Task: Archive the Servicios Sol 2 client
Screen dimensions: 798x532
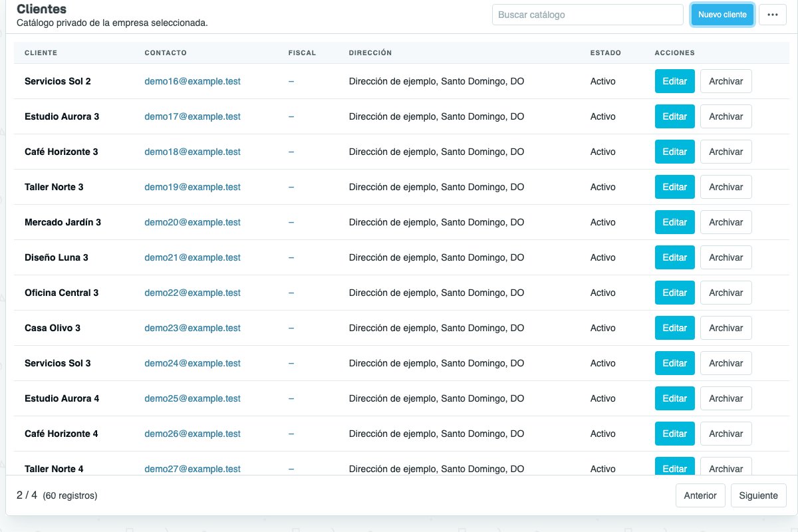Action: coord(726,81)
